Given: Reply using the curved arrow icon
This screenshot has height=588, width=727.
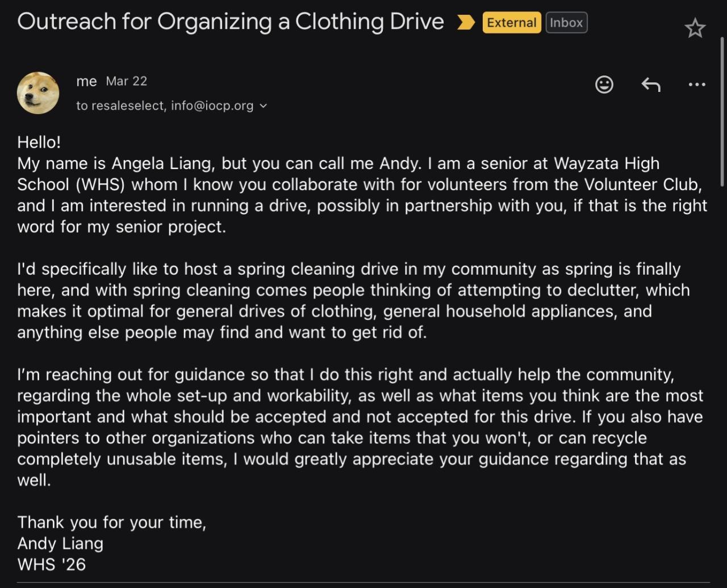Looking at the screenshot, I should [x=651, y=85].
